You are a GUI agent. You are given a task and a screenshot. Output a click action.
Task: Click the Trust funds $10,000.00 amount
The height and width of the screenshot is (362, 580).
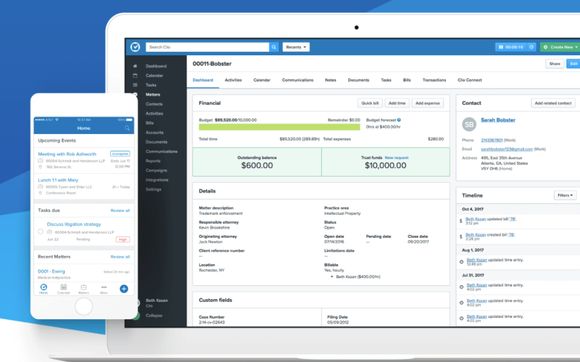[385, 166]
